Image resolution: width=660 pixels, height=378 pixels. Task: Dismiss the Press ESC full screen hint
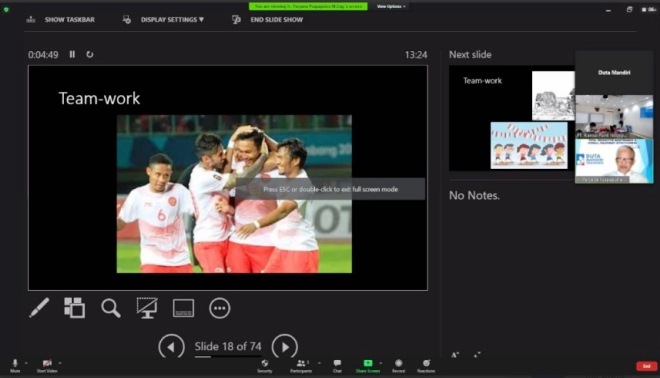click(330, 189)
